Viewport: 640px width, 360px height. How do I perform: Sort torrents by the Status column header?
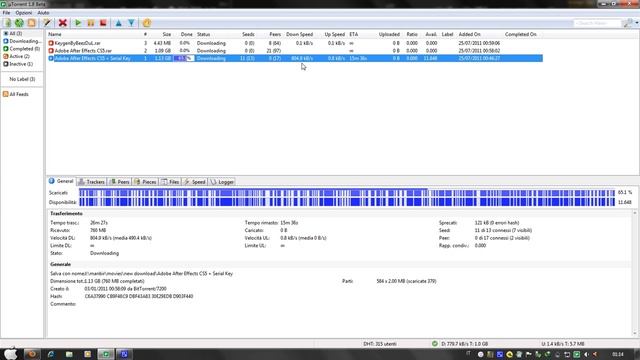pos(203,35)
